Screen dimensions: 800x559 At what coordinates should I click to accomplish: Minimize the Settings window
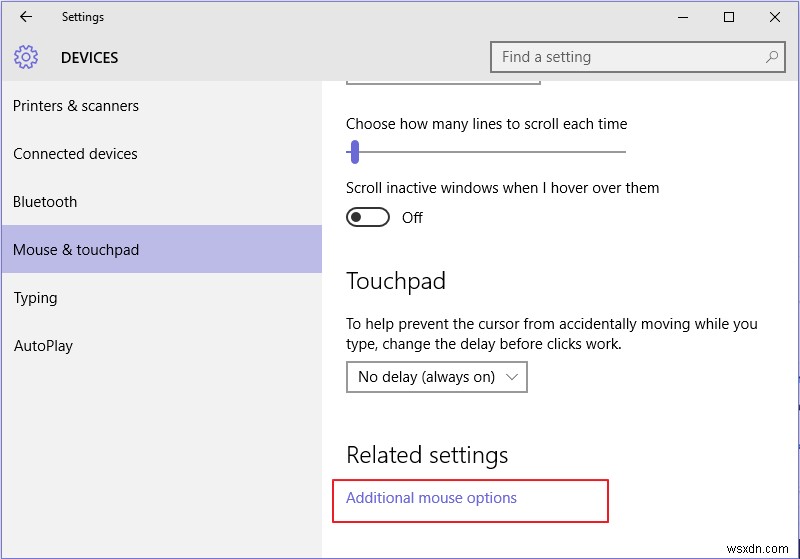683,17
